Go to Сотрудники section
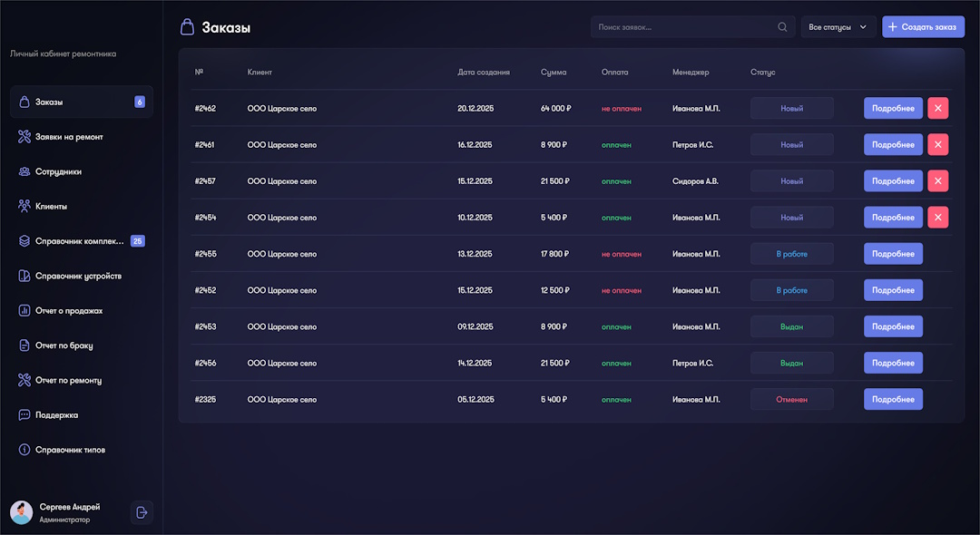The image size is (980, 535). 82,171
